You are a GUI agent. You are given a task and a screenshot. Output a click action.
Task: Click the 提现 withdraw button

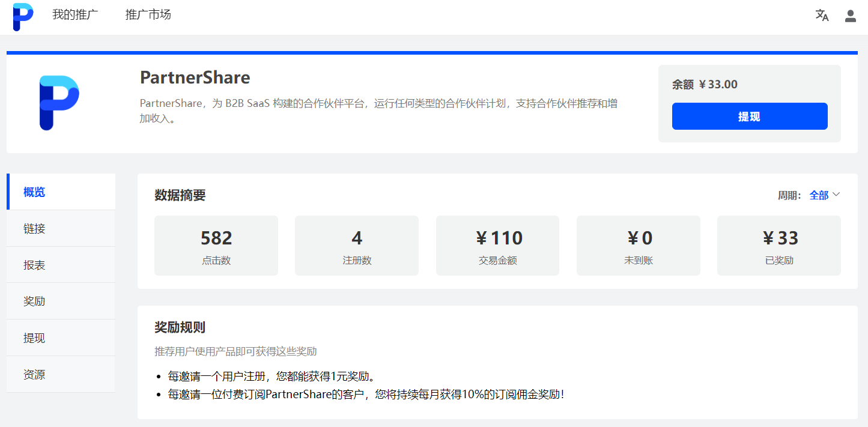pyautogui.click(x=749, y=116)
